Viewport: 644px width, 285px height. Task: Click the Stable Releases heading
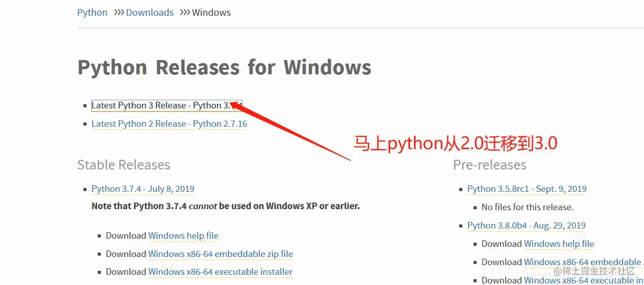point(124,165)
